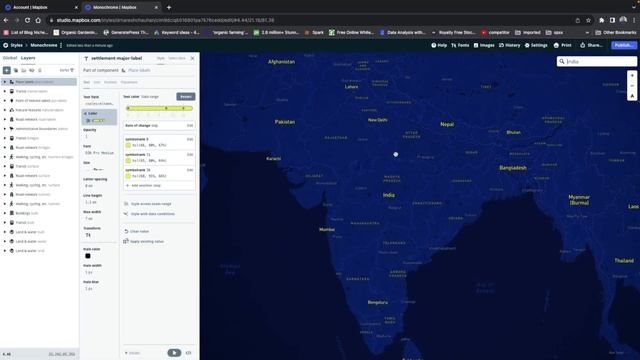Open the second stop's yellow color swatch
The height and width of the screenshot is (360, 640).
128,160
